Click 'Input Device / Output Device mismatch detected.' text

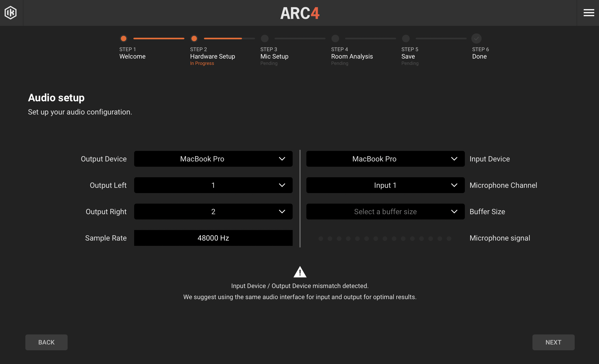tap(300, 286)
